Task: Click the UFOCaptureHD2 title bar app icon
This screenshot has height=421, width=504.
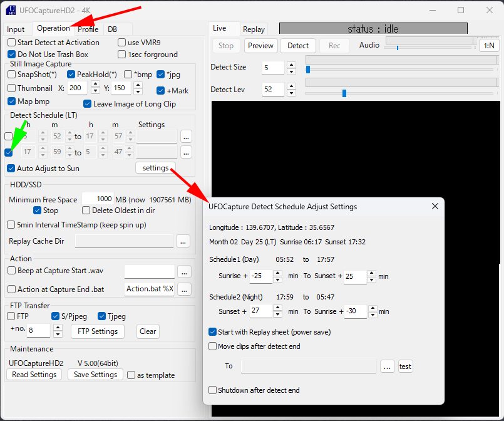Action: [x=11, y=10]
